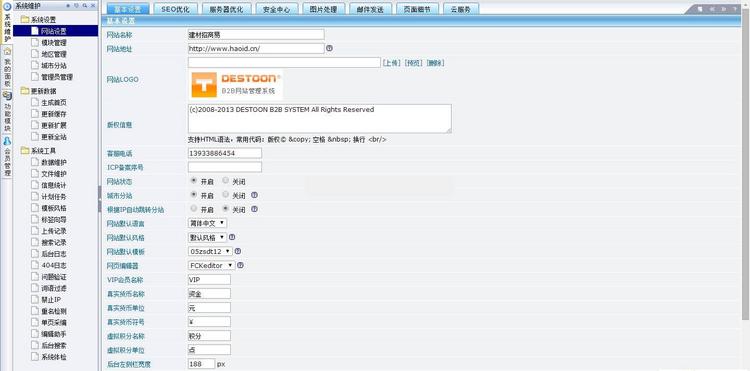The image size is (750, 371).
Task: Click the page icon beside 单页采编
Action: tap(34, 322)
